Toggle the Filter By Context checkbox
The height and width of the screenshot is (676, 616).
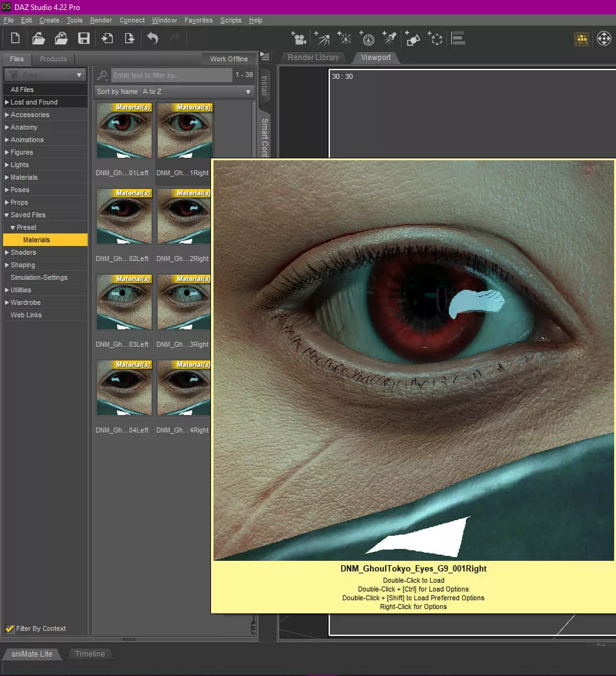tap(10, 628)
